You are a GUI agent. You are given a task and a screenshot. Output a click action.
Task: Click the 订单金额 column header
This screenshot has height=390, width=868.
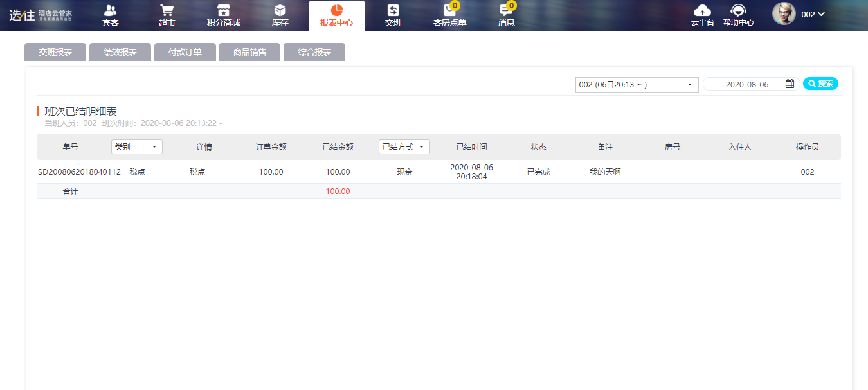271,147
